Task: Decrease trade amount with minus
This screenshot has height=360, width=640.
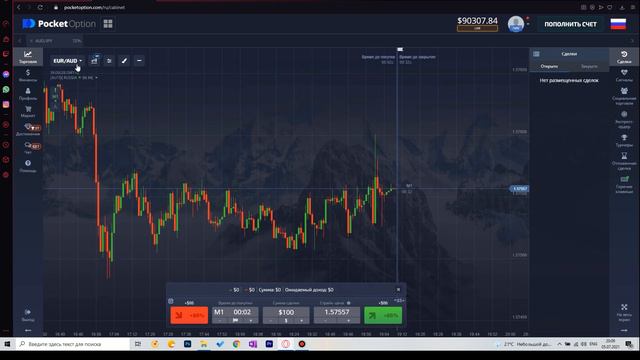Action: (271, 321)
